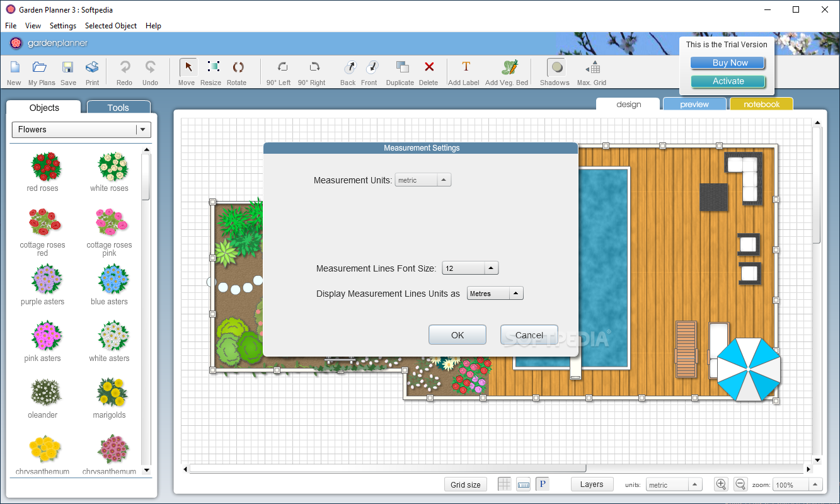
Task: Open Display Measurement Lines Units dropdown
Action: tap(495, 294)
